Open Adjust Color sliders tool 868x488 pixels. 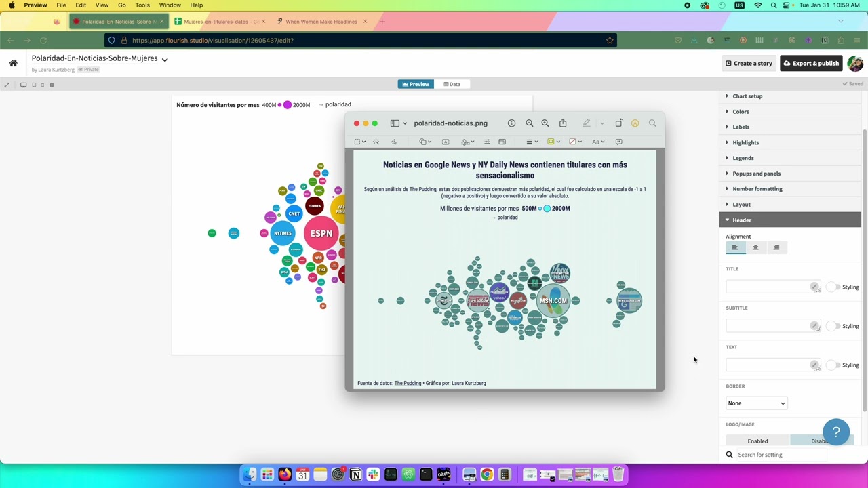click(487, 142)
